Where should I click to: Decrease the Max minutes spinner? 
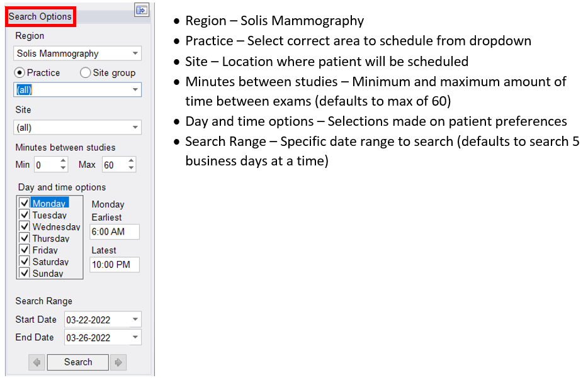131,168
